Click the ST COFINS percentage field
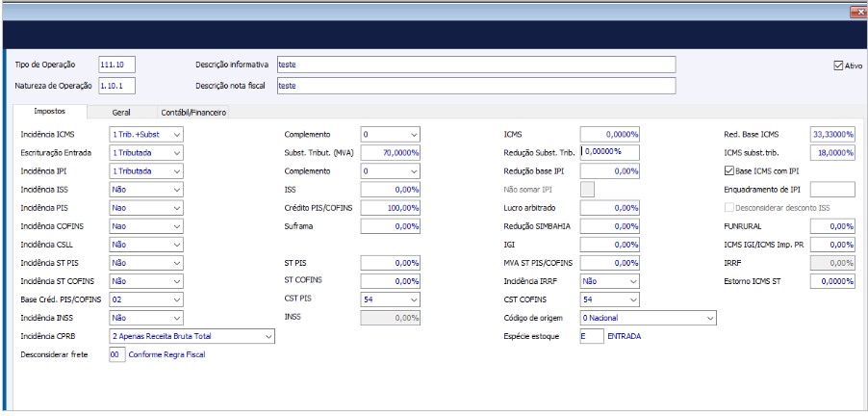The width and height of the screenshot is (868, 416). 391,281
